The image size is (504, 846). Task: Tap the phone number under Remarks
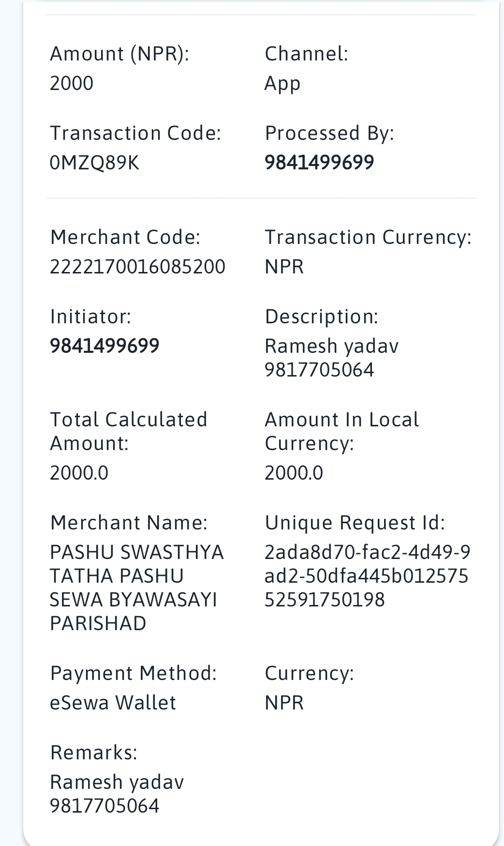click(104, 806)
